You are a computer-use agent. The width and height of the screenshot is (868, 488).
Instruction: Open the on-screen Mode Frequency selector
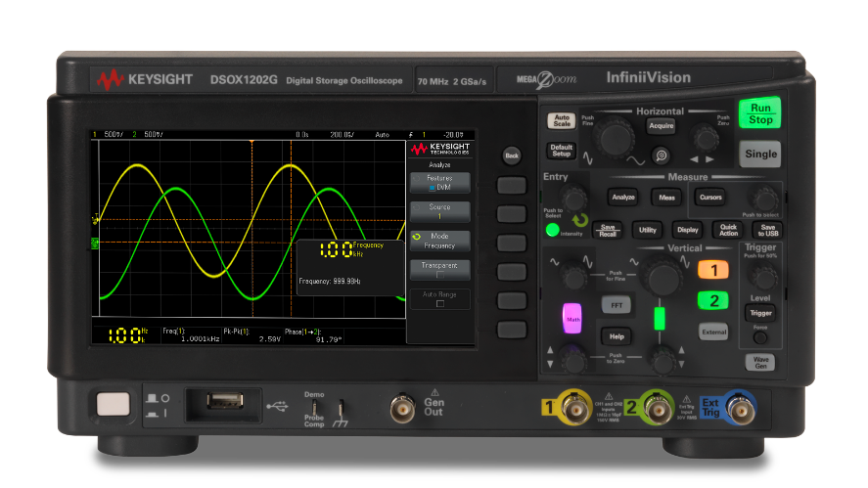[440, 241]
